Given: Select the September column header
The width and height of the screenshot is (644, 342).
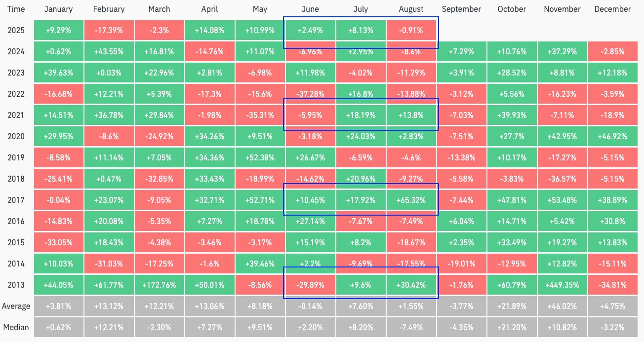Looking at the screenshot, I should pos(461,9).
